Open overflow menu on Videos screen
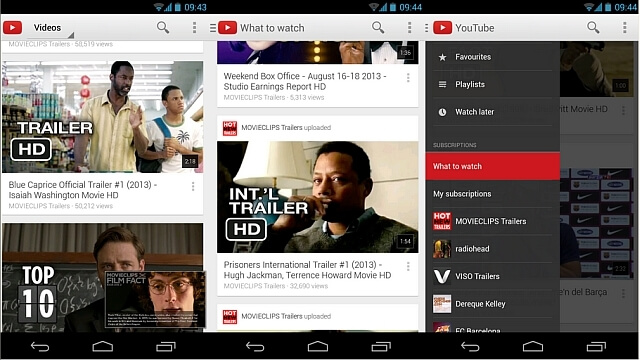 point(194,28)
